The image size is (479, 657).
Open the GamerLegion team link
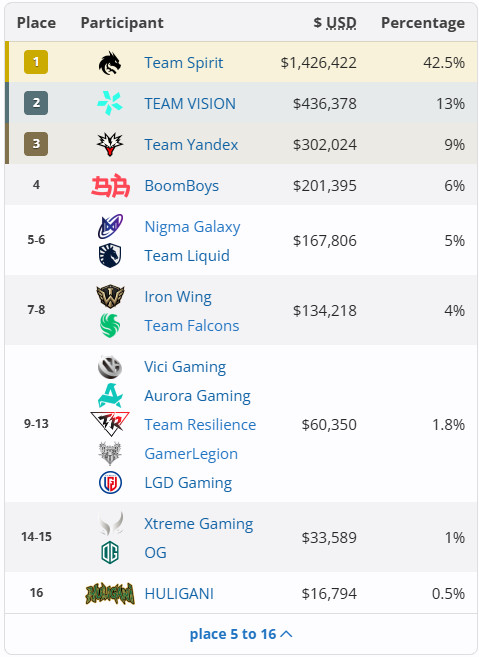pos(191,454)
